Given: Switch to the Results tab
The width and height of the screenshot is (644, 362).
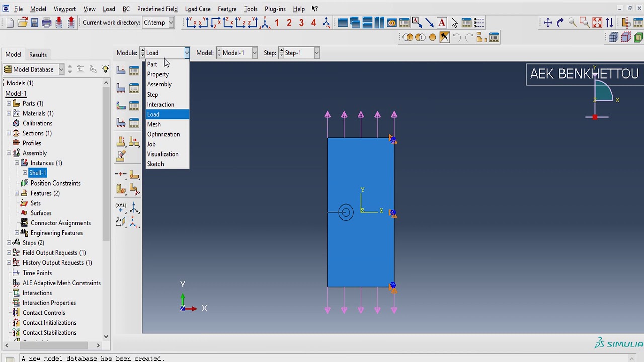Looking at the screenshot, I should tap(38, 55).
